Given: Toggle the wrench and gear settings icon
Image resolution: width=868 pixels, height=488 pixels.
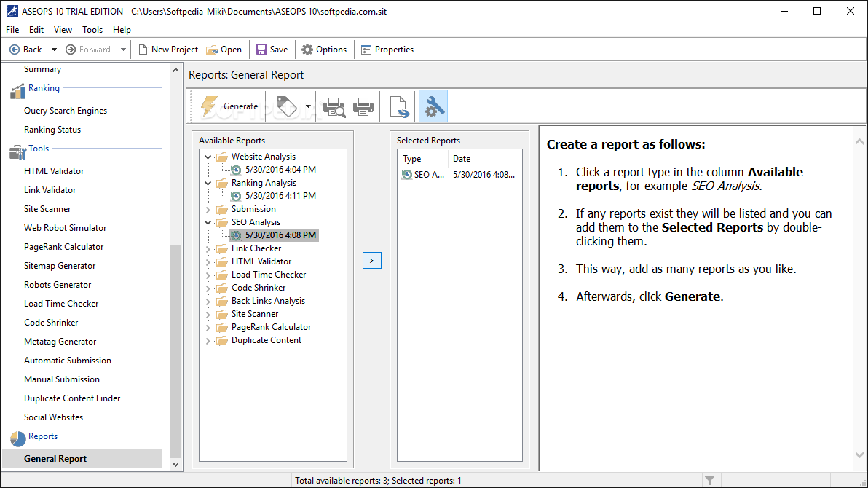Looking at the screenshot, I should click(x=433, y=106).
